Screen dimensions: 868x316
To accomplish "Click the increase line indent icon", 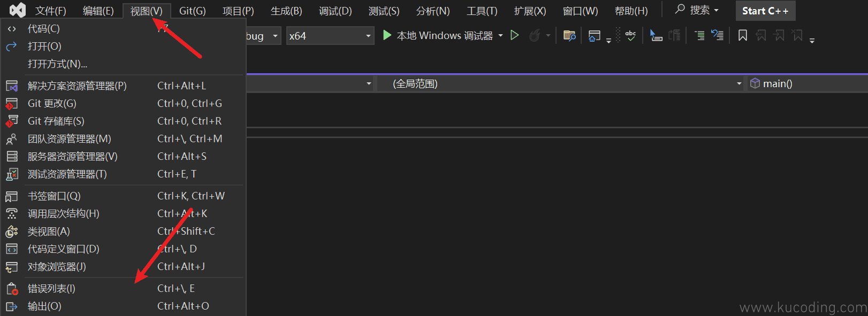I will (699, 35).
